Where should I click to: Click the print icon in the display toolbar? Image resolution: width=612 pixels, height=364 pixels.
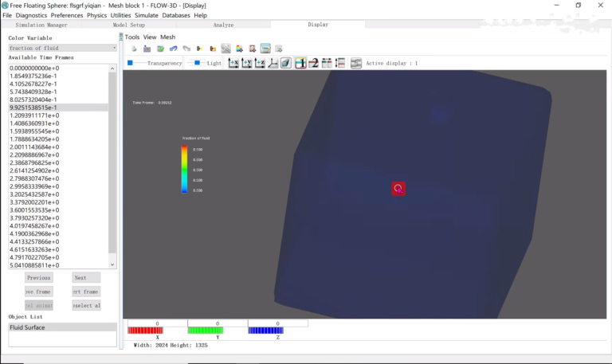coord(134,49)
